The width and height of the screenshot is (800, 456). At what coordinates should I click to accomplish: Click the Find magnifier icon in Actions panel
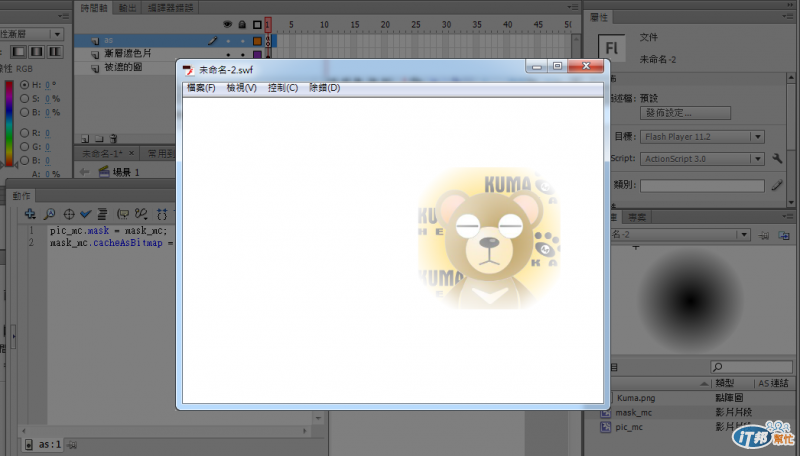(x=49, y=214)
